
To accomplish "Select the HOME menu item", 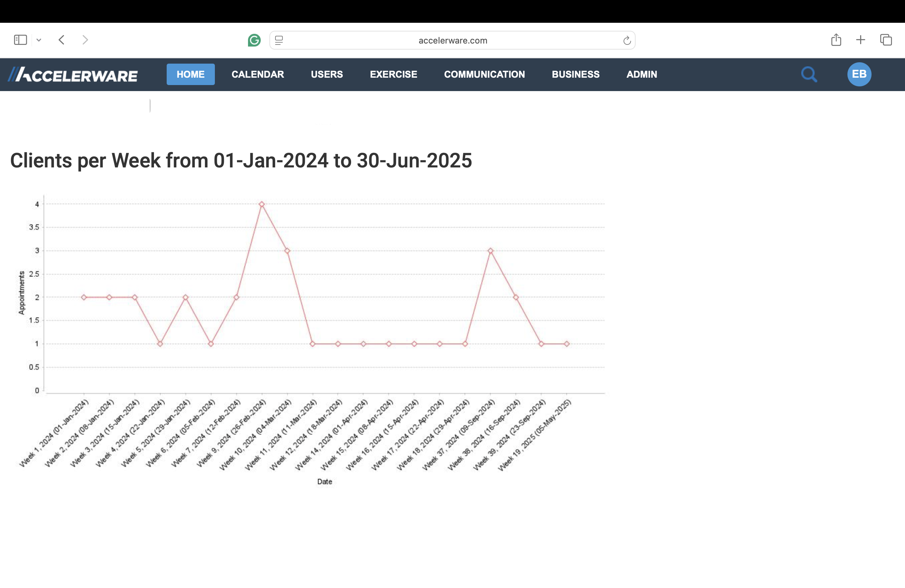I will point(190,75).
